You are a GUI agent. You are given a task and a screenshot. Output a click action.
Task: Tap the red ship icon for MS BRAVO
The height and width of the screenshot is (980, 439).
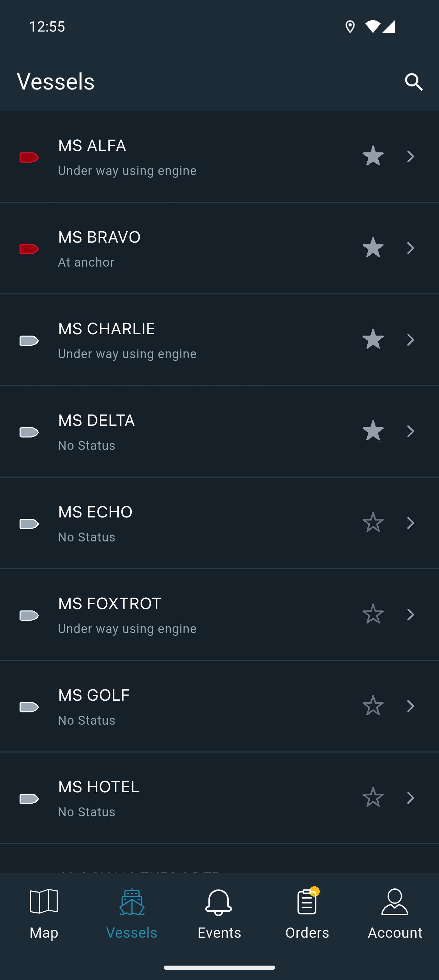(29, 249)
